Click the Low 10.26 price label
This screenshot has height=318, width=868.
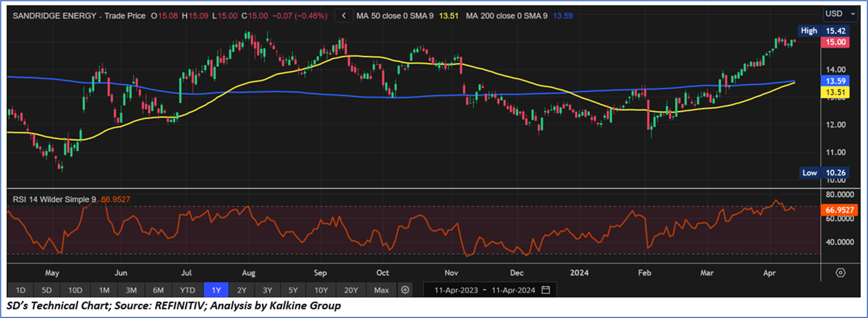pos(824,173)
